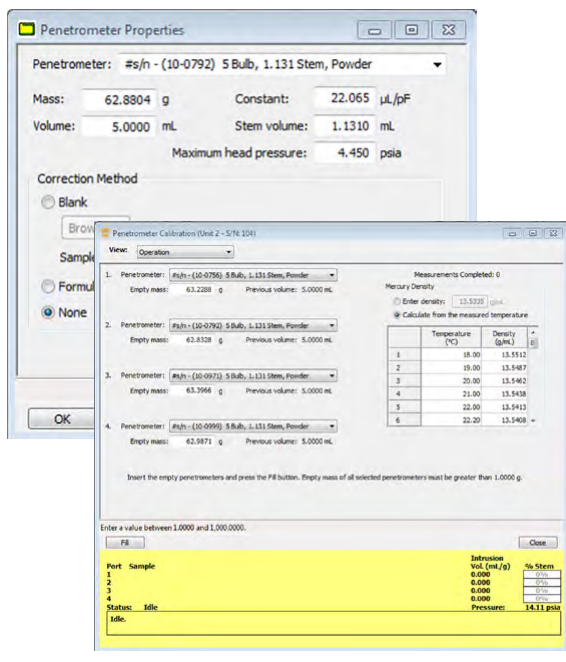
Task: Close the Penetrometer Calibration window with X
Action: click(553, 233)
